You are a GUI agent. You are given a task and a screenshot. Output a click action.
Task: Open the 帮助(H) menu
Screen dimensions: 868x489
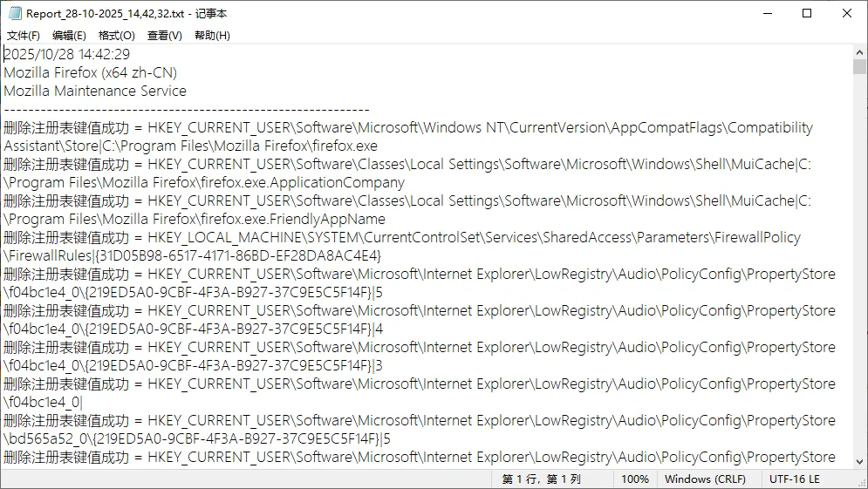coord(212,36)
